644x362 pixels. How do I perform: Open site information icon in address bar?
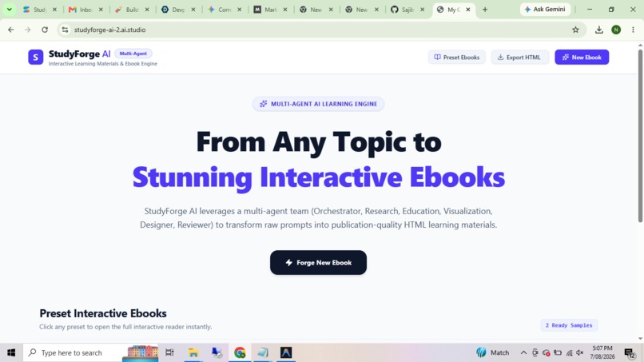tap(65, 30)
